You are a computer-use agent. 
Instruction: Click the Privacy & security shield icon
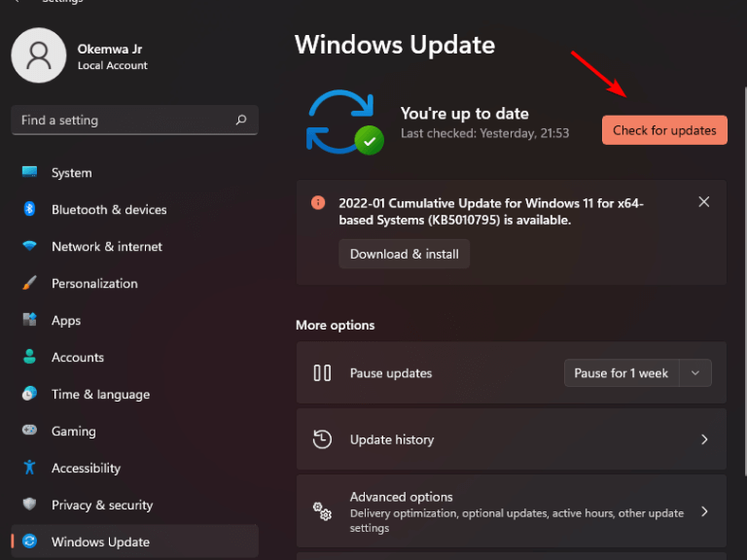coord(29,504)
